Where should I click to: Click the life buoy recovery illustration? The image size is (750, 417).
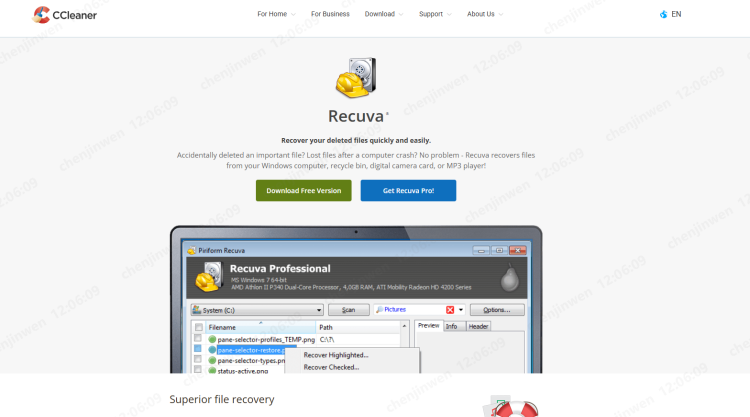pos(512,406)
